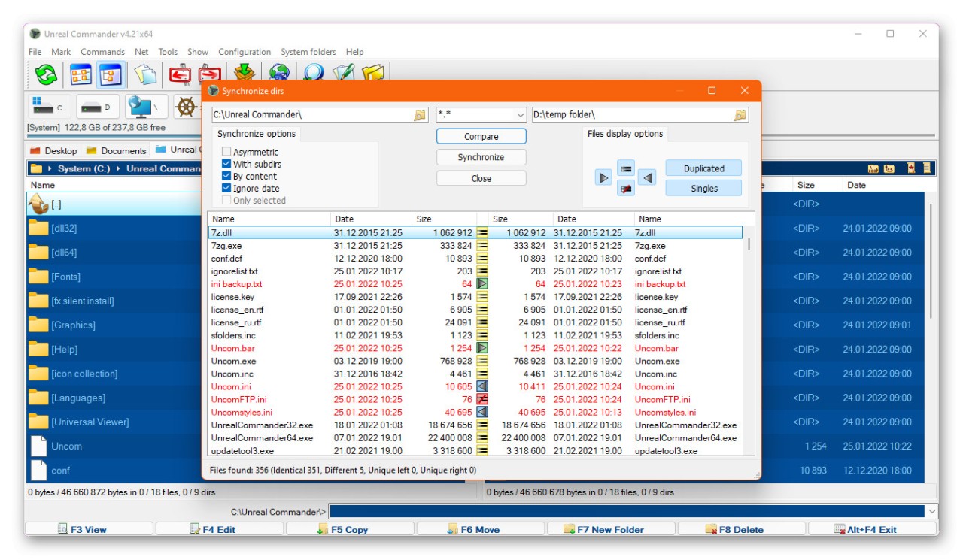Click the copy files toolbar icon

point(145,74)
